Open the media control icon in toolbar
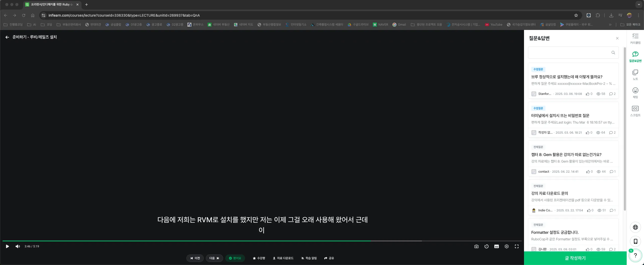The width and height of the screenshot is (644, 265). (620, 15)
